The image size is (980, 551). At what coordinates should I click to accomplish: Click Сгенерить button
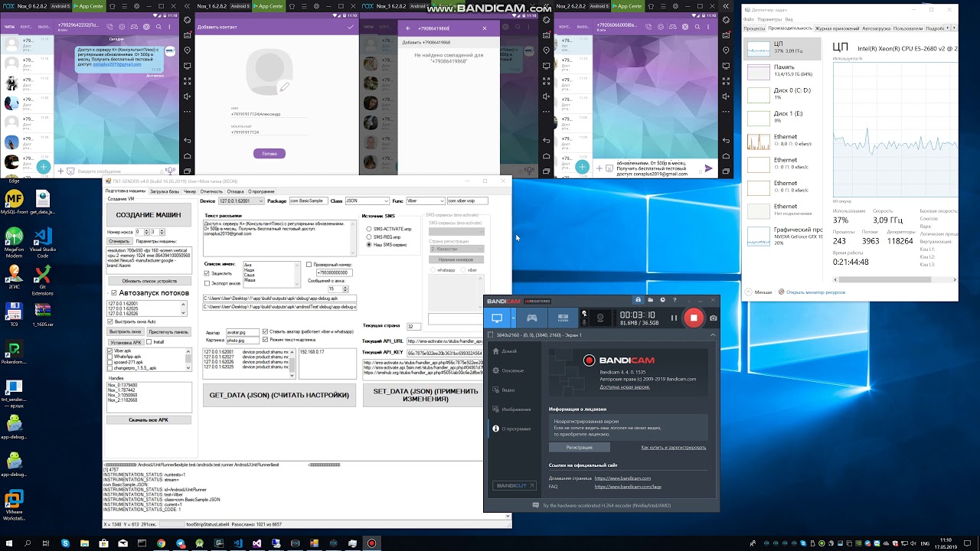click(x=119, y=241)
